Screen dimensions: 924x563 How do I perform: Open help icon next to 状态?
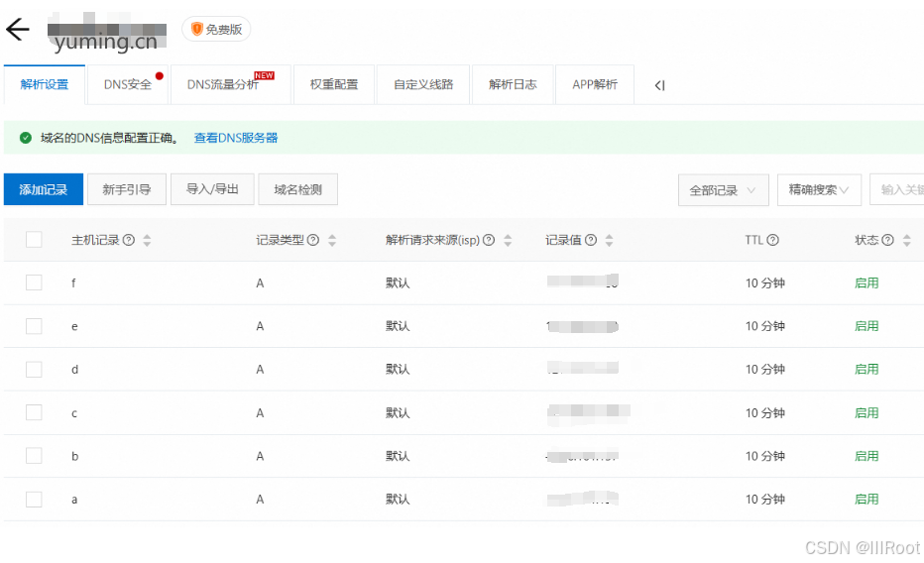[887, 240]
